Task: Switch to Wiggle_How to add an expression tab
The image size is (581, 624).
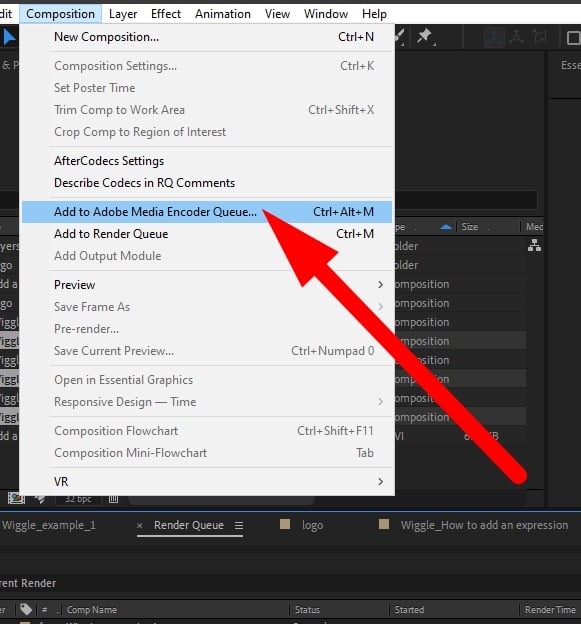Action: (x=484, y=525)
